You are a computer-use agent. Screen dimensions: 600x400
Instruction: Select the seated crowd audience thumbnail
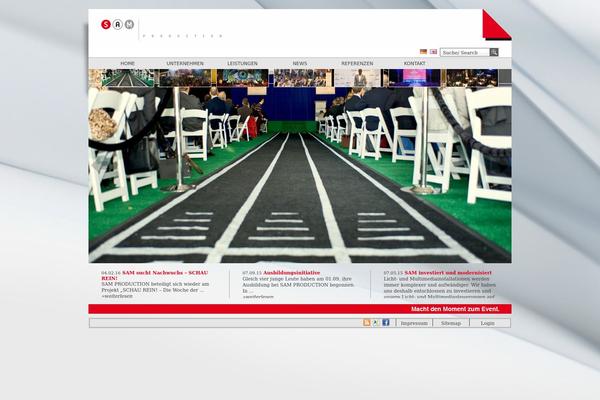click(300, 78)
